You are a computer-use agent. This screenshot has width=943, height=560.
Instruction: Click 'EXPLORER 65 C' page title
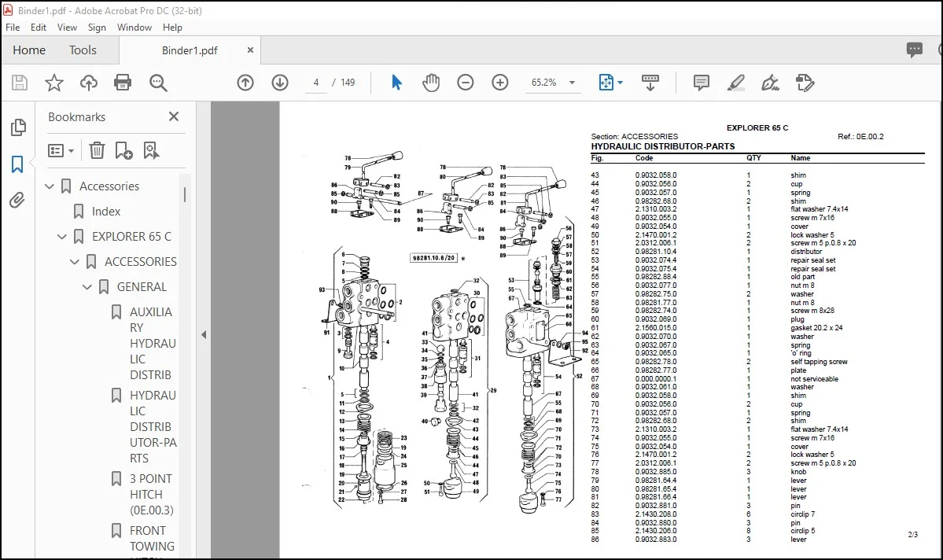(757, 127)
